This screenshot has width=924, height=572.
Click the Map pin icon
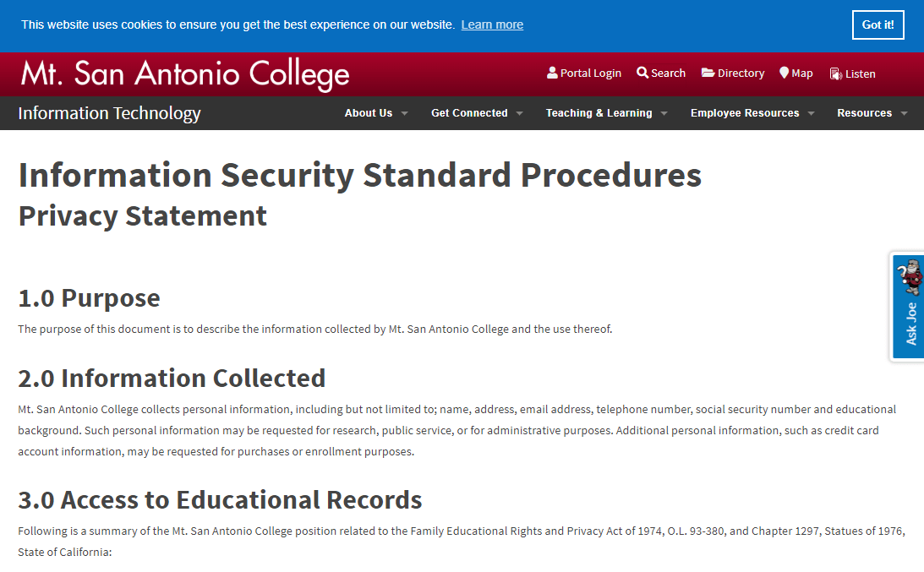tap(784, 74)
